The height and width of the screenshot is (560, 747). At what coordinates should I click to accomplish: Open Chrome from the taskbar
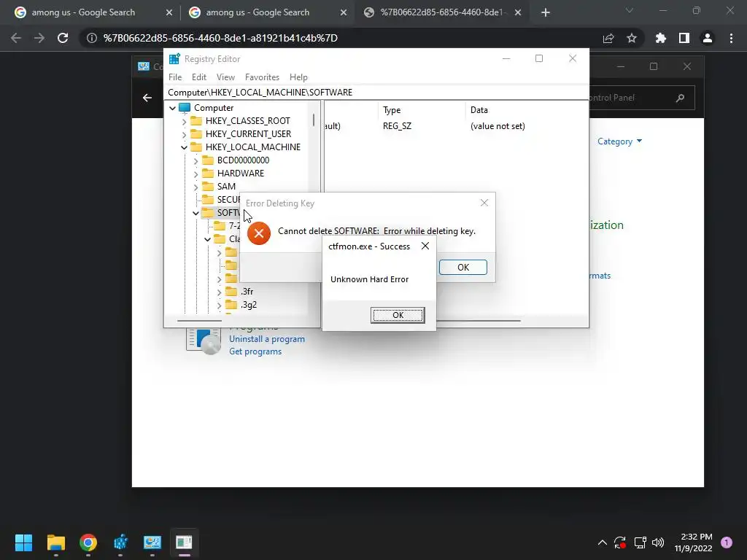click(88, 542)
